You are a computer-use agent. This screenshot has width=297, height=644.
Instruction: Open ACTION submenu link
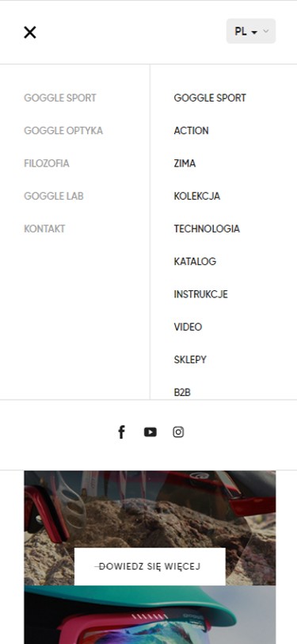pos(191,131)
